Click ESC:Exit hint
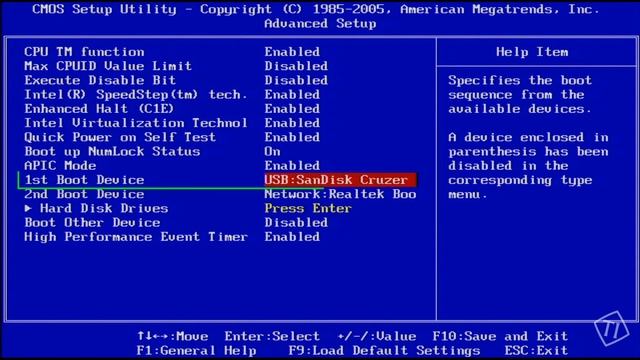 coord(536,351)
